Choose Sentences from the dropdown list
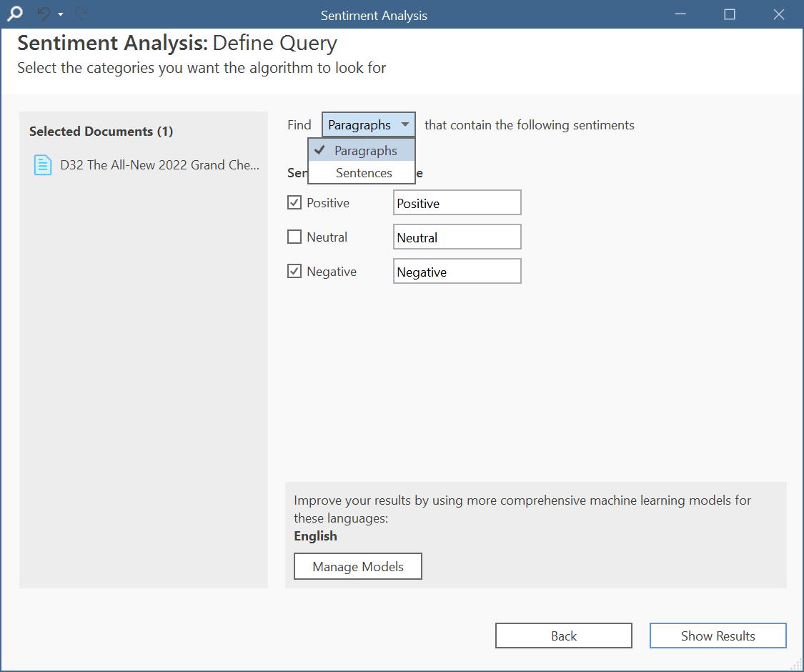Image resolution: width=804 pixels, height=672 pixels. point(362,173)
